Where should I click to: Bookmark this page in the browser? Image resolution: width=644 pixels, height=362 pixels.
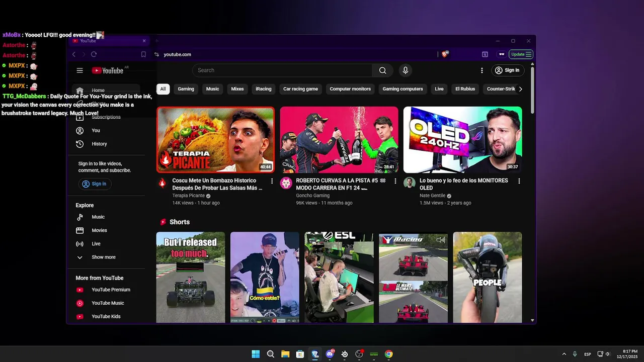pyautogui.click(x=143, y=54)
